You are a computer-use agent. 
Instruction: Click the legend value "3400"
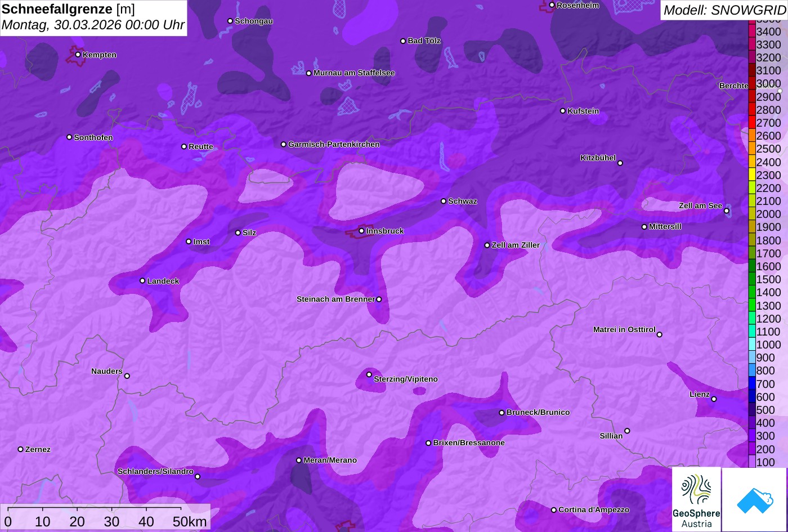(x=769, y=32)
